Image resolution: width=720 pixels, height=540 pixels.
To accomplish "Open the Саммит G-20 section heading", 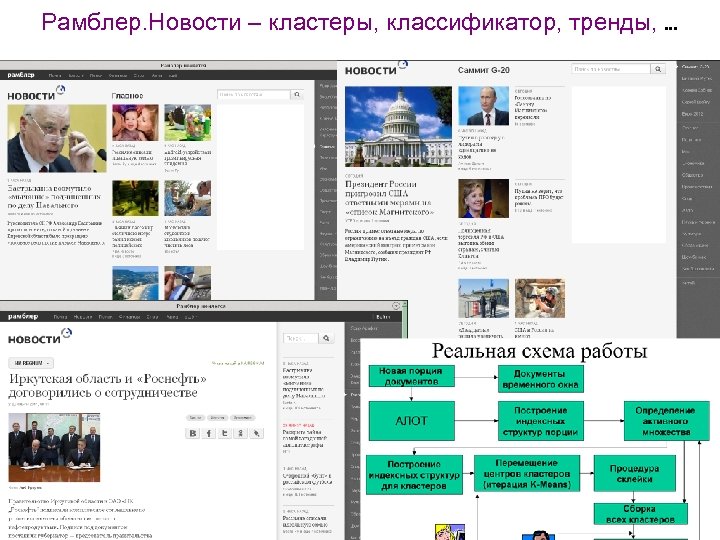I will click(484, 70).
